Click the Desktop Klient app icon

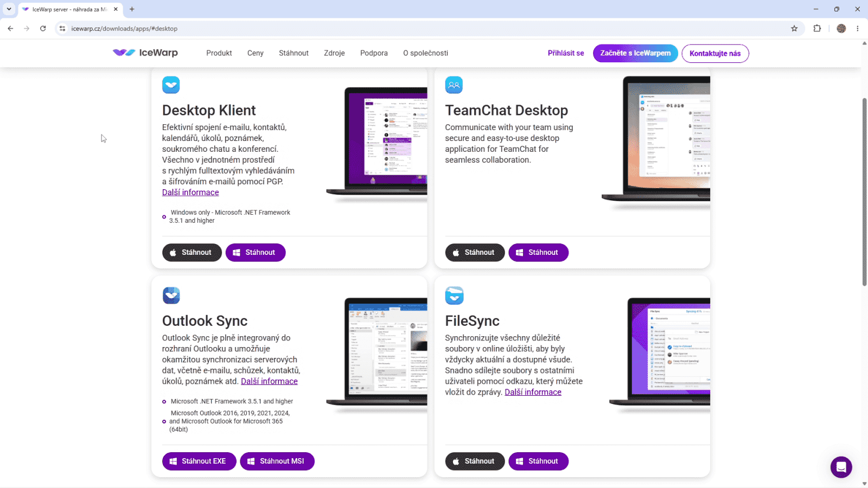pyautogui.click(x=171, y=85)
